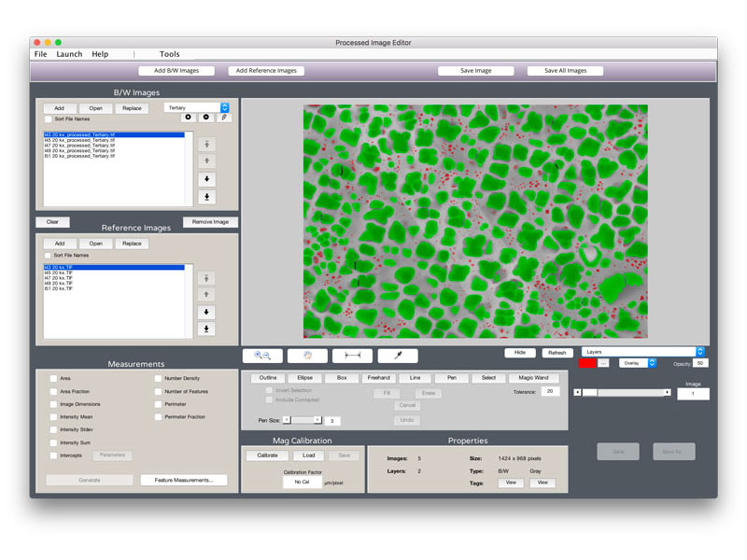Open the Launch menu
Screen dimensions: 747x560
(69, 54)
